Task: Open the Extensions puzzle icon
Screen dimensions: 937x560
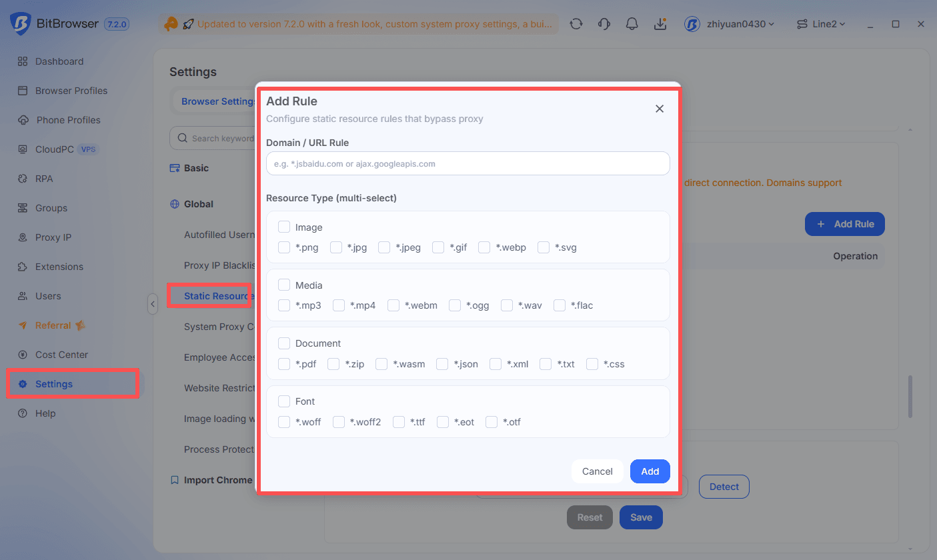Action: 23,267
